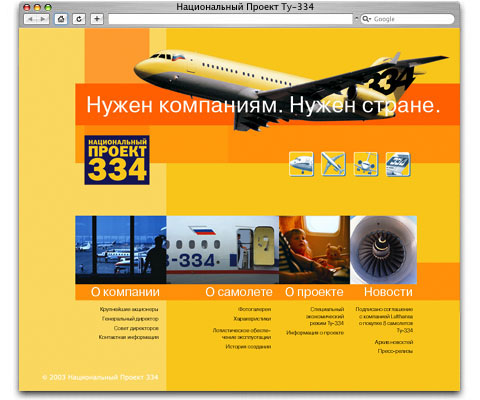This screenshot has width=480, height=400.
Task: Open the О самолете section
Action: 239,292
